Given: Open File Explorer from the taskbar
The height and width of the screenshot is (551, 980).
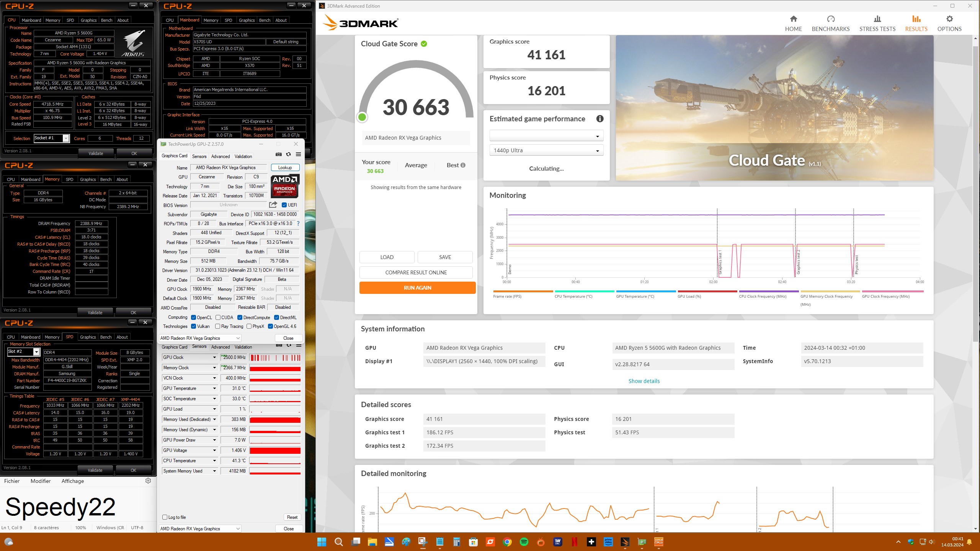Looking at the screenshot, I should [372, 542].
